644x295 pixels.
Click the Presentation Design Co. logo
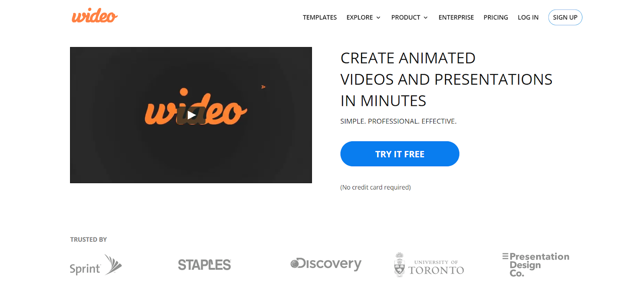(x=536, y=265)
